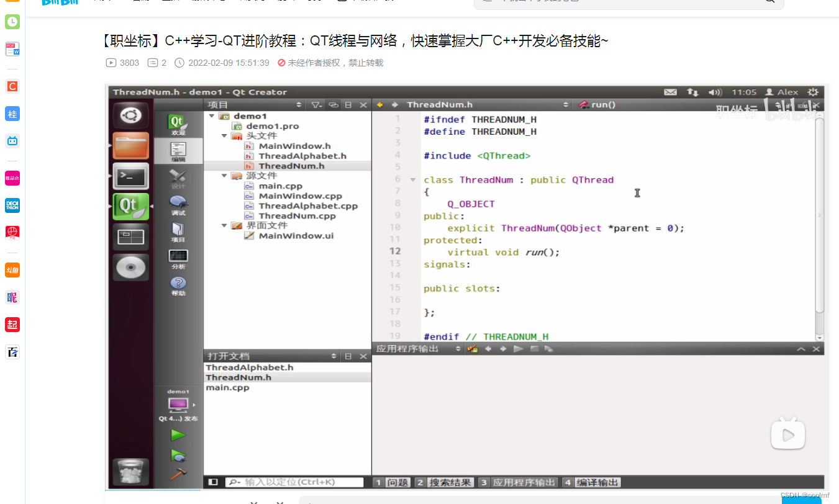Open the Debug mode bug icon (调试)
This screenshot has width=839, height=504.
[x=178, y=205]
